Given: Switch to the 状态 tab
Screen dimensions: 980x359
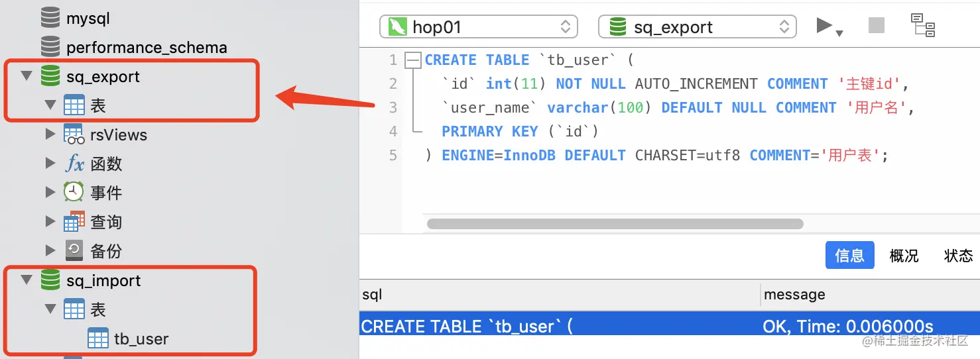Looking at the screenshot, I should 958,256.
